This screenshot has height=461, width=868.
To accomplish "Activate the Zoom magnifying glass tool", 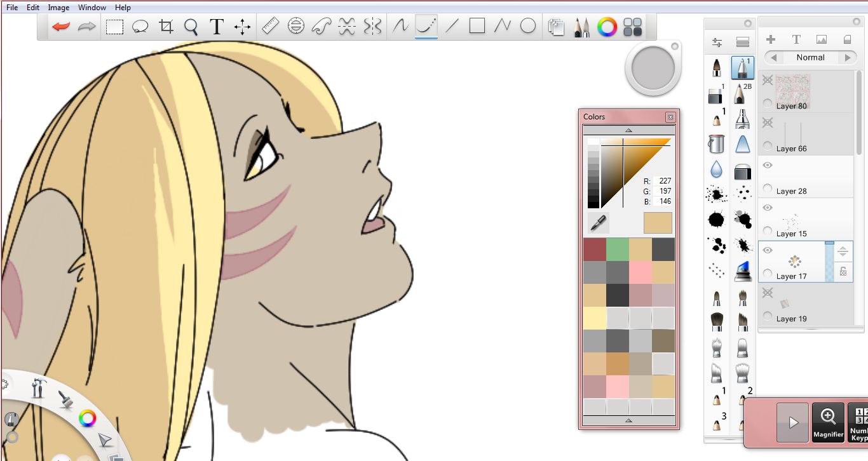I will click(x=191, y=27).
